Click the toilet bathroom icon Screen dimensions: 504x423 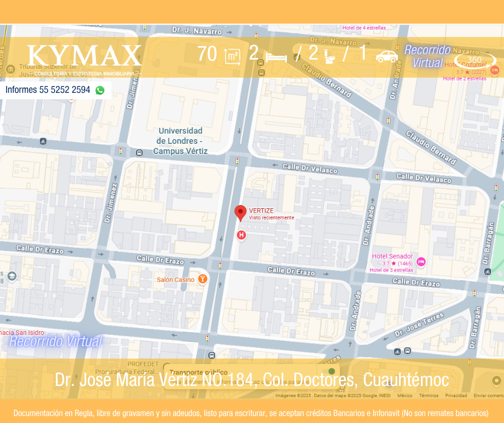pos(330,56)
